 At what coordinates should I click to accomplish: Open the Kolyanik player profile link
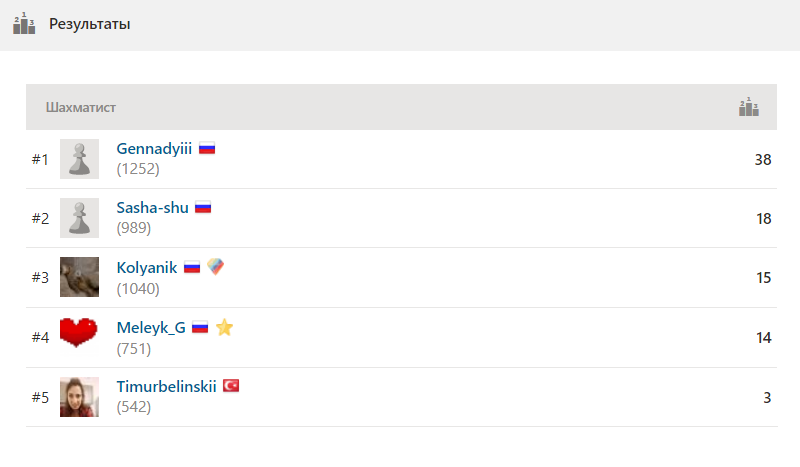(x=147, y=267)
